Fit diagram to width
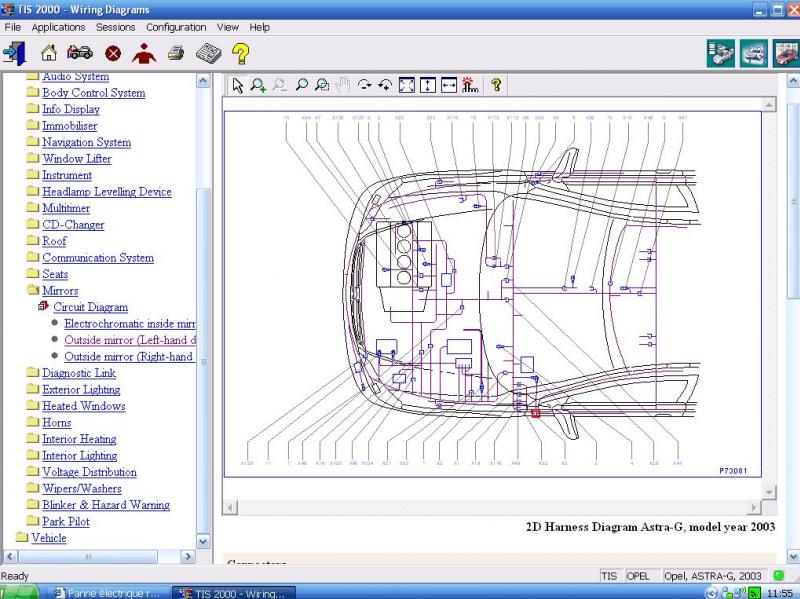The height and width of the screenshot is (599, 800). [x=448, y=85]
